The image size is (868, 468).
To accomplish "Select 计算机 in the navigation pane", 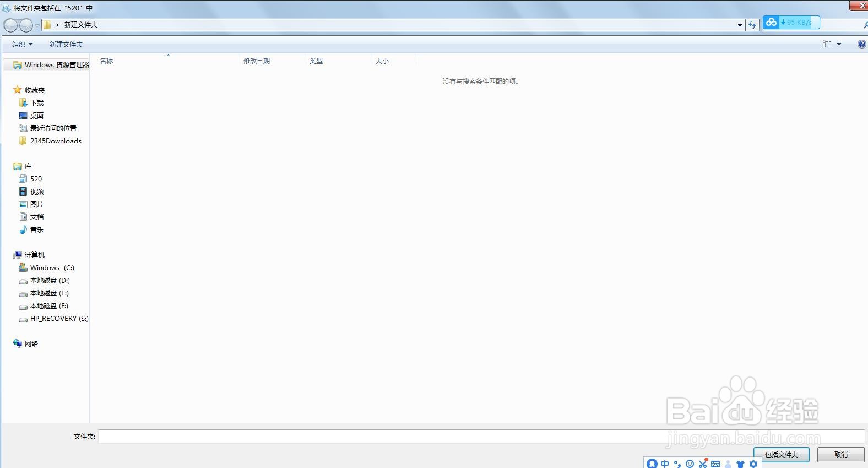I will 35,255.
